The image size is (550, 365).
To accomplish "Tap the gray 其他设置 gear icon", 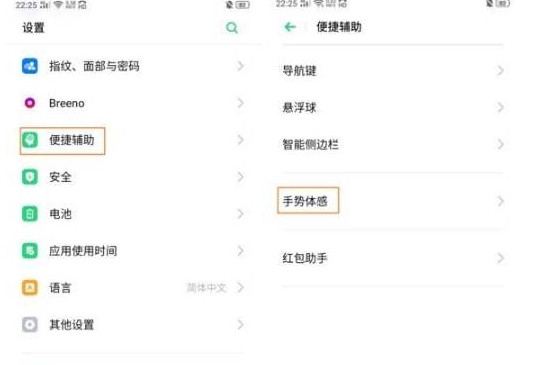I will click(x=30, y=325).
